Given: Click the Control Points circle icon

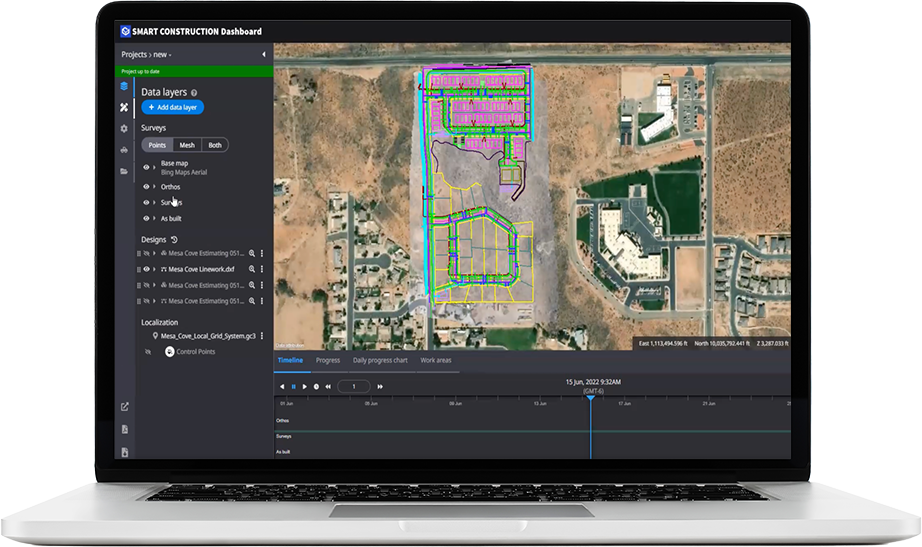Looking at the screenshot, I should click(x=169, y=352).
